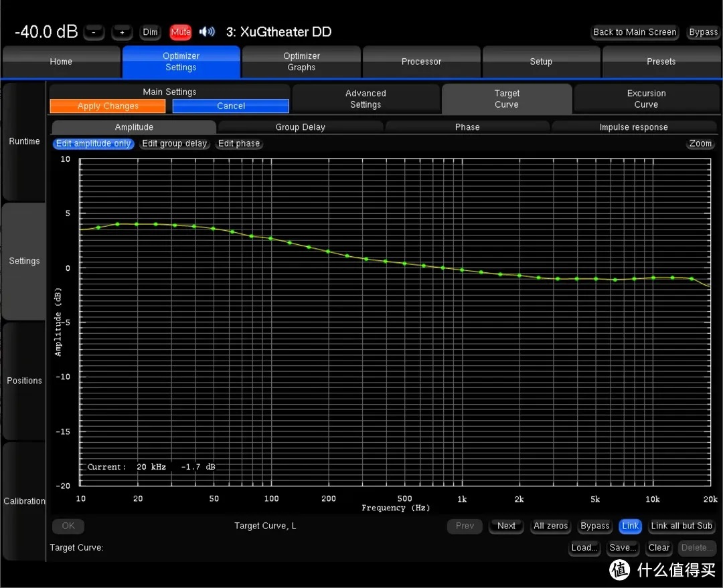Select Edit amplitude only mode

click(94, 144)
